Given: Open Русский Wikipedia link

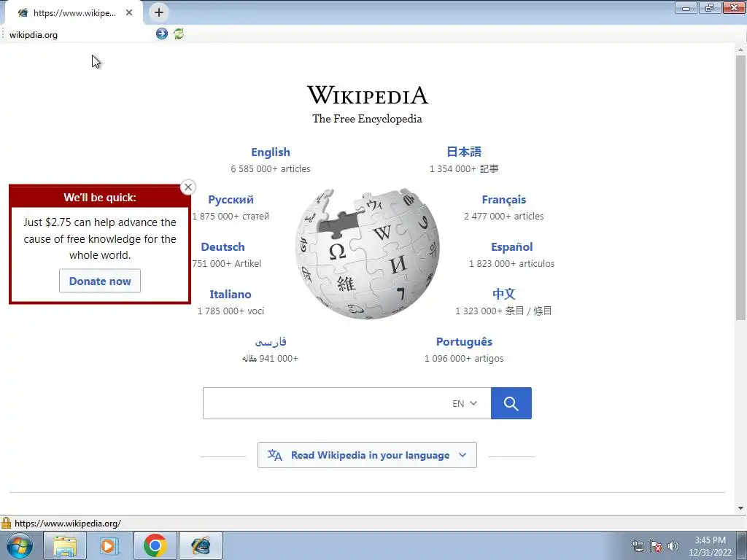Looking at the screenshot, I should click(x=231, y=200).
